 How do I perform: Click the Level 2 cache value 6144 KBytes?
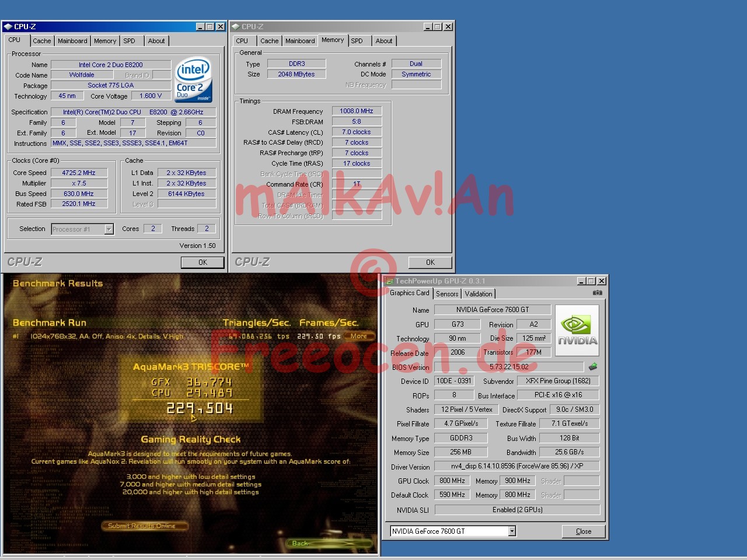click(186, 194)
